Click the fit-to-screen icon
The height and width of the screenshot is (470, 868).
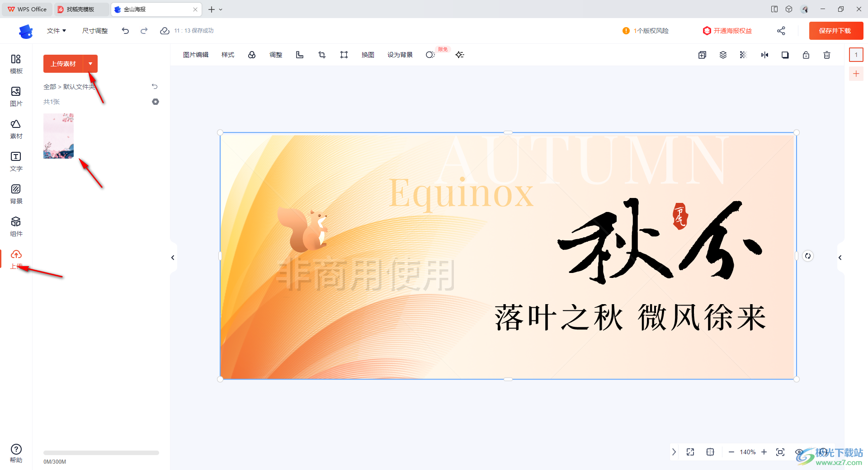tap(780, 452)
